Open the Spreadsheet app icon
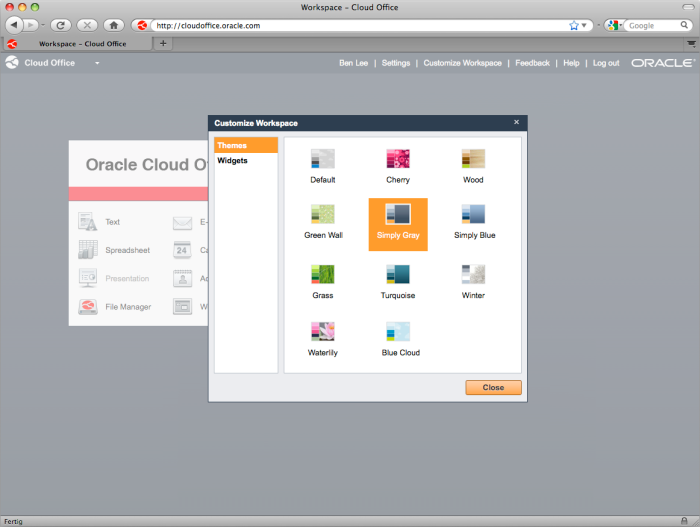The width and height of the screenshot is (700, 527). tap(88, 250)
